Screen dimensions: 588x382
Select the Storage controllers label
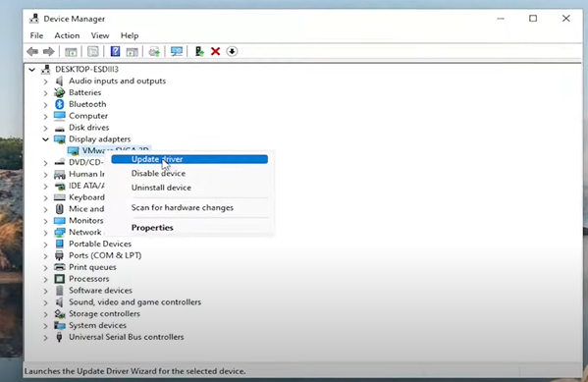[x=104, y=313]
